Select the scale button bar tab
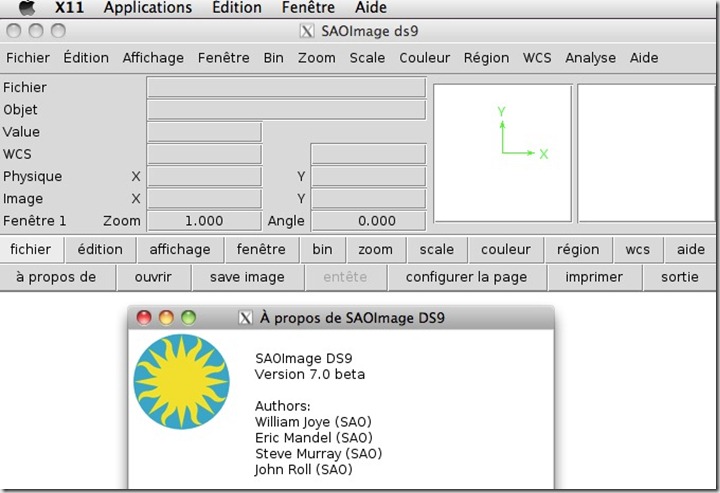The width and height of the screenshot is (720, 493). point(437,249)
